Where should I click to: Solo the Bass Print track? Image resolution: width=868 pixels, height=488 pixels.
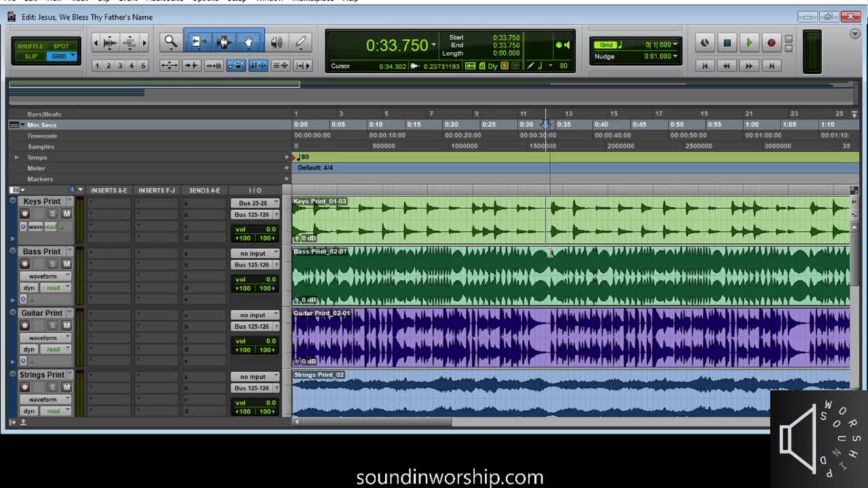52,264
